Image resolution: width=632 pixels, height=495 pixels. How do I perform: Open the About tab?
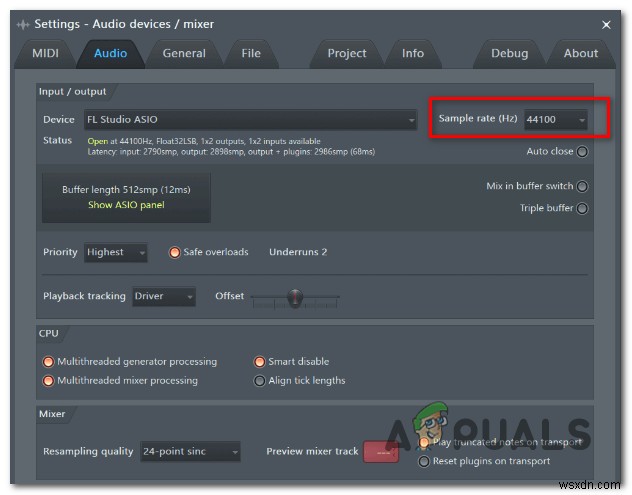pyautogui.click(x=580, y=54)
